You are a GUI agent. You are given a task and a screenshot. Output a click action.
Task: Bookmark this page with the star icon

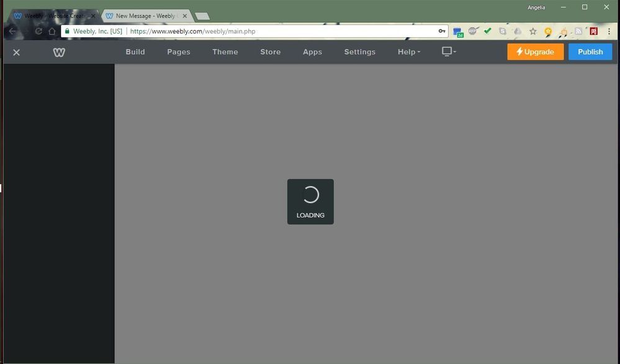pyautogui.click(x=532, y=31)
